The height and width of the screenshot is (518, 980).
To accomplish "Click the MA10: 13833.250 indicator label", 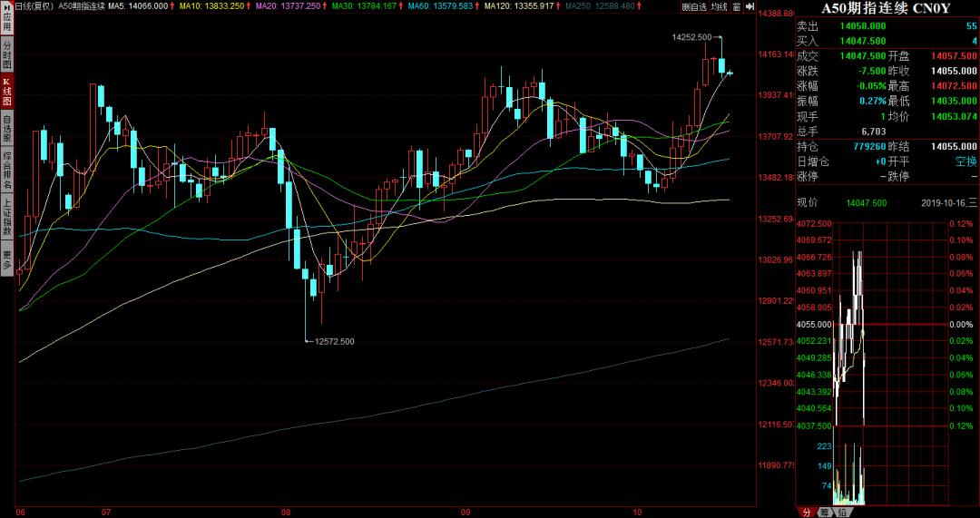I will pyautogui.click(x=210, y=6).
